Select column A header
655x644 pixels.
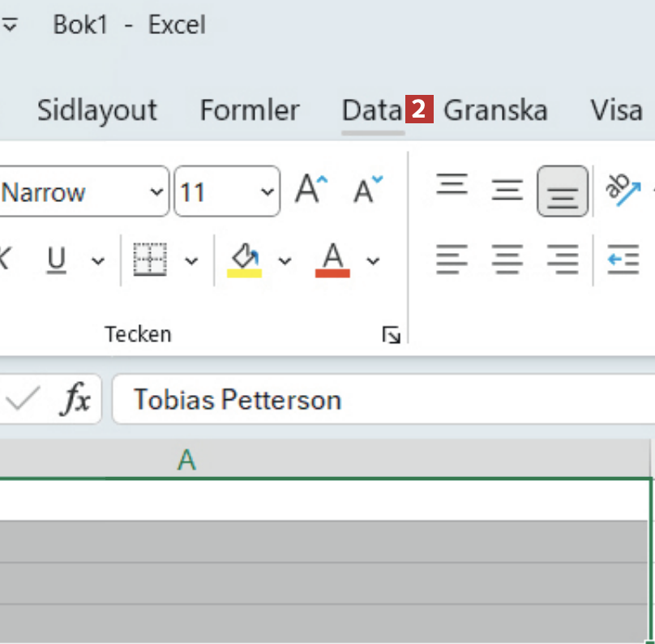[x=186, y=460]
